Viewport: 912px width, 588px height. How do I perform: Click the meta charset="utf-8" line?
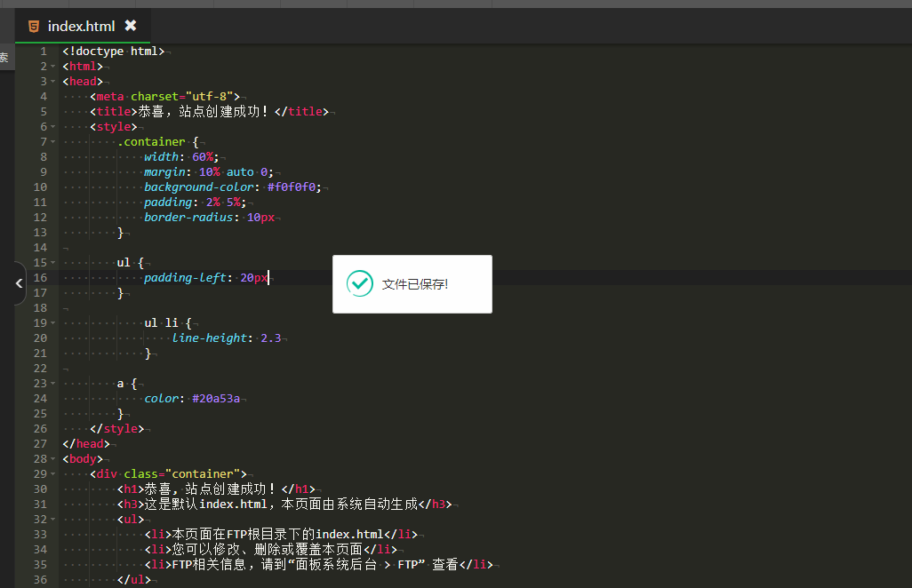[x=164, y=97]
